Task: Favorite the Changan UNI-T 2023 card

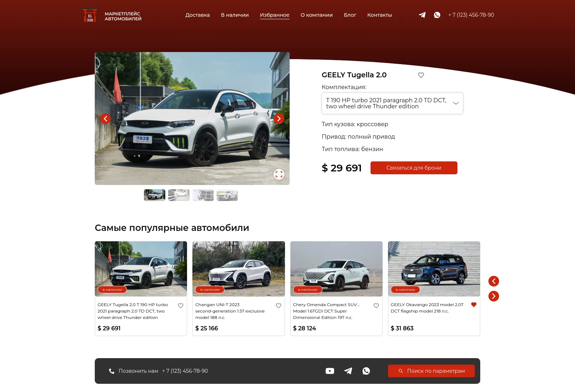Action: click(x=279, y=306)
